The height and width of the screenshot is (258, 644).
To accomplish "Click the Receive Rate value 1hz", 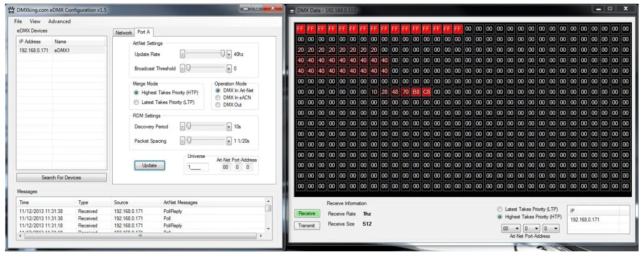I will pos(367,214).
